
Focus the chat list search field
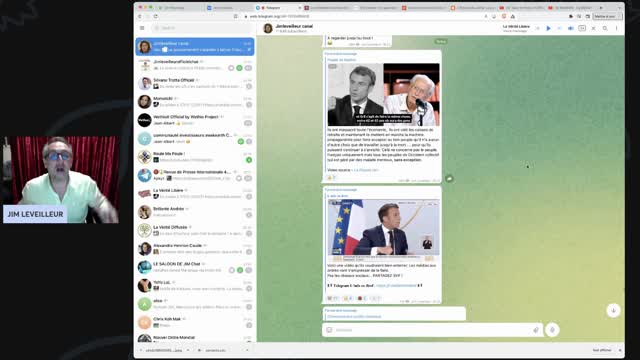click(x=202, y=28)
